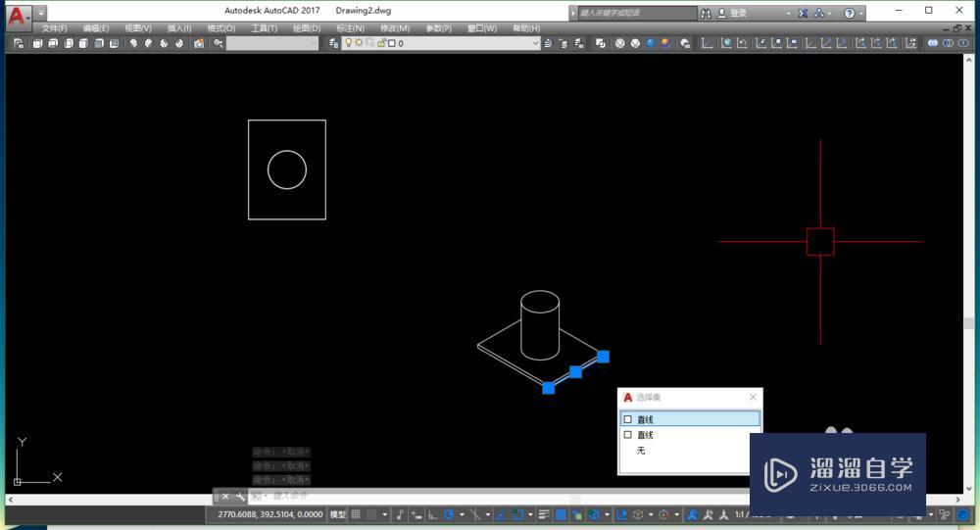Click the make object's layer current icon
The width and height of the screenshot is (980, 530).
click(548, 43)
